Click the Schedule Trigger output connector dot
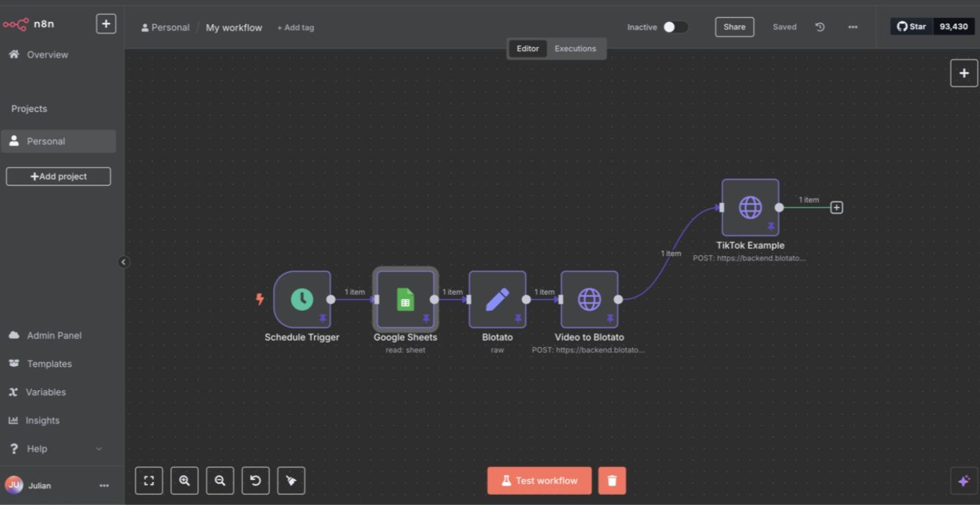 (x=331, y=300)
